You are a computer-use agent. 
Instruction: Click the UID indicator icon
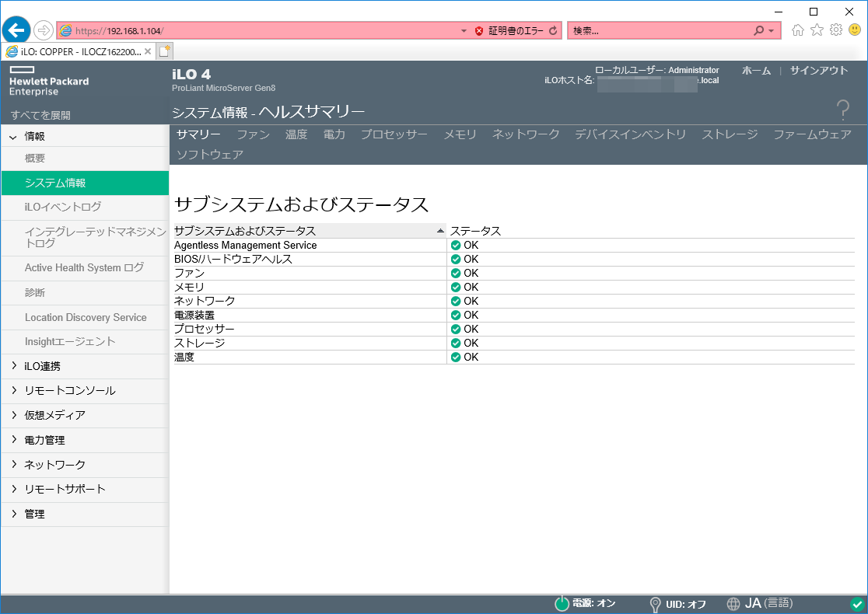655,604
